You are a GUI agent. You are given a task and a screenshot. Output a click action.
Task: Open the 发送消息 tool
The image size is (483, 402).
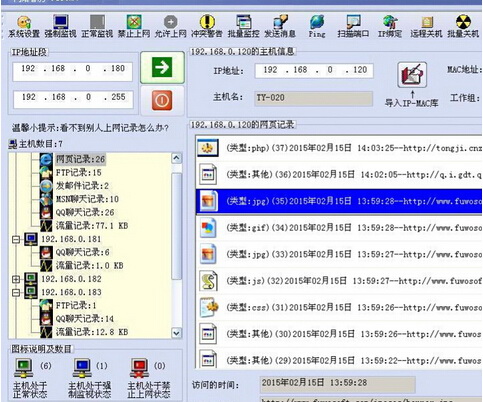pyautogui.click(x=280, y=26)
